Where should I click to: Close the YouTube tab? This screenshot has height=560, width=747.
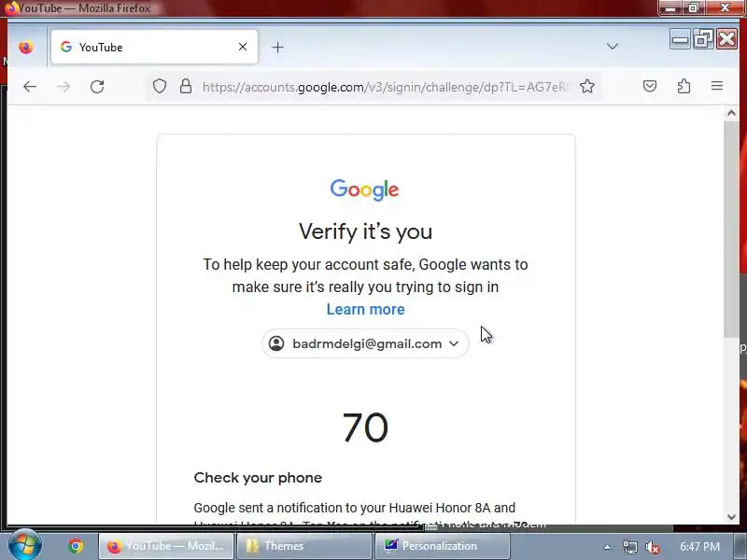243,47
